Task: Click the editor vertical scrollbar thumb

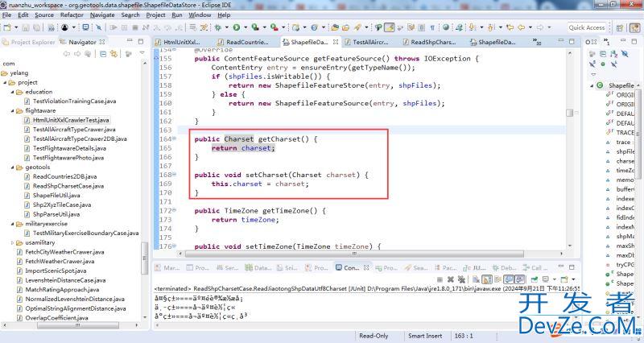Action: pos(569,113)
